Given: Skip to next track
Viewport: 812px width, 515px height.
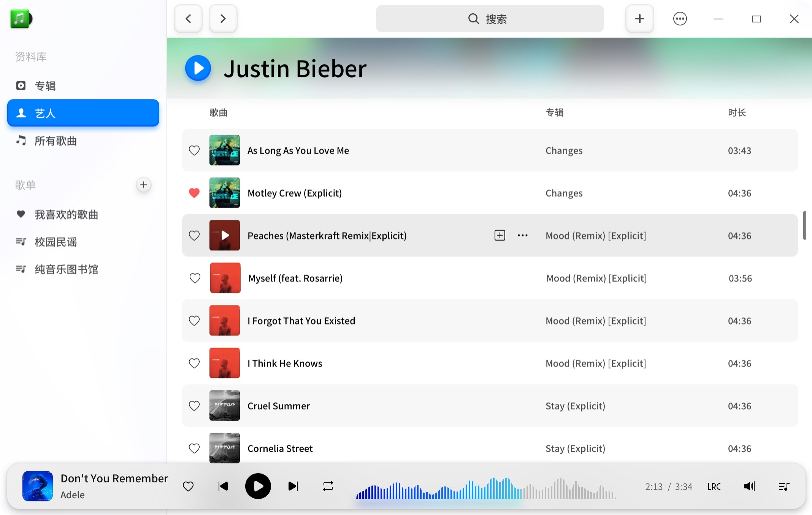Looking at the screenshot, I should (293, 486).
